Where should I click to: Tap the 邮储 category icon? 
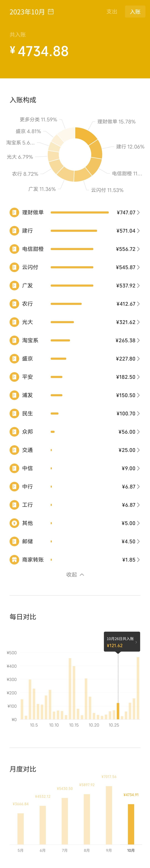pyautogui.click(x=14, y=542)
